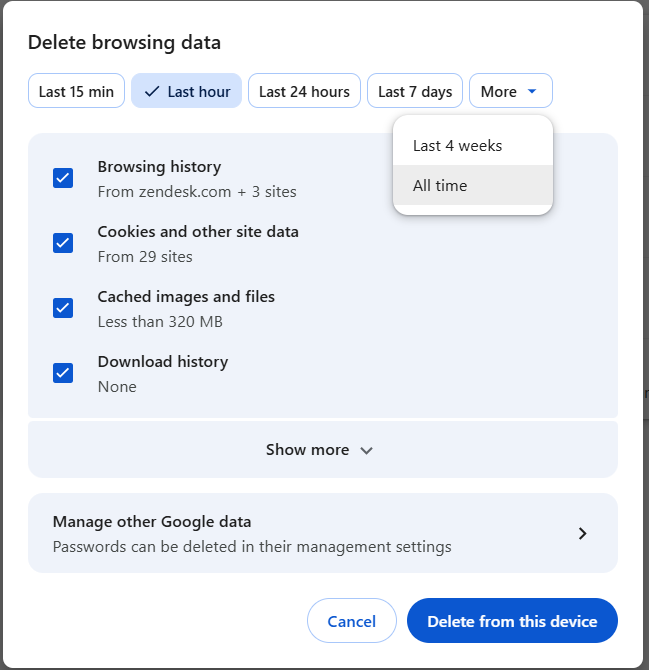The image size is (649, 670).
Task: Click the More dropdown arrow
Action: (532, 91)
